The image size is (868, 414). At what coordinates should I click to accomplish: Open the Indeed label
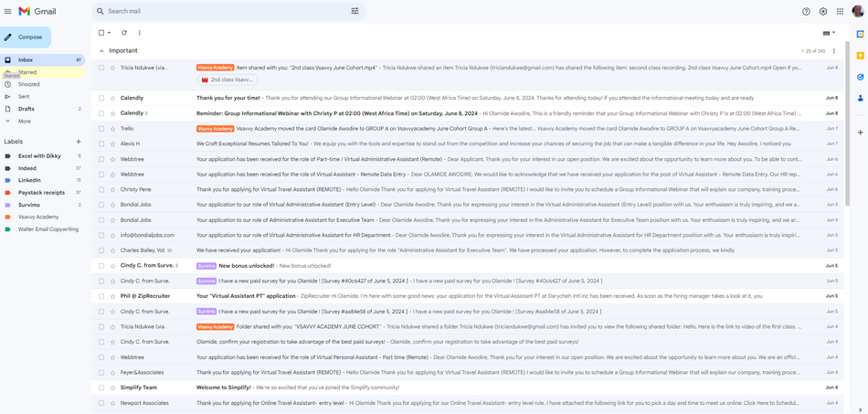click(x=43, y=168)
